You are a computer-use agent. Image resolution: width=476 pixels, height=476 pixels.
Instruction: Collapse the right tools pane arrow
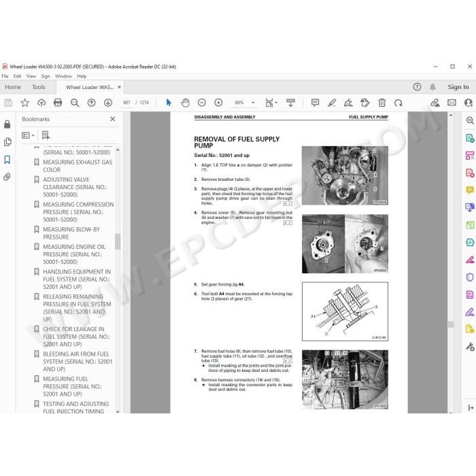[x=471, y=408]
